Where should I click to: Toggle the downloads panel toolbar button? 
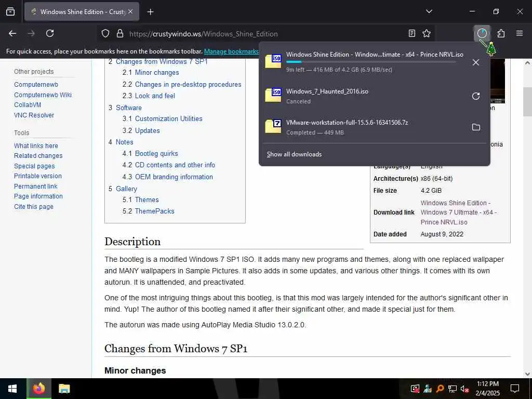coord(482,33)
